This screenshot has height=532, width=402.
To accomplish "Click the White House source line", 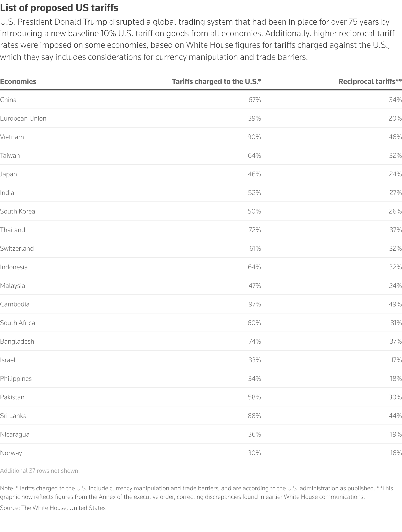I will pyautogui.click(x=53, y=508).
